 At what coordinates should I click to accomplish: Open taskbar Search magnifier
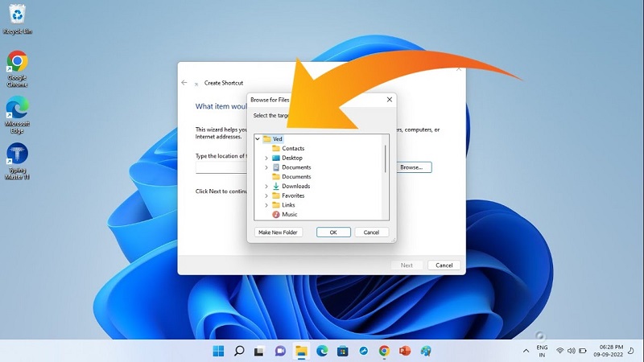coord(239,351)
